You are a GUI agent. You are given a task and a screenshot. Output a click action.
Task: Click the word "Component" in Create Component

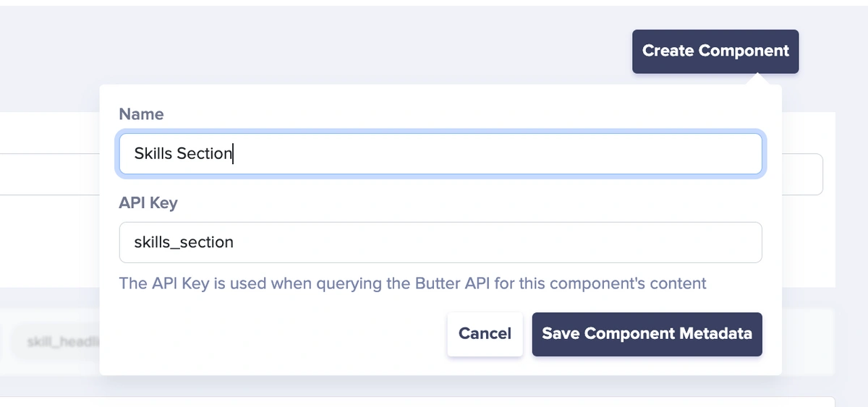(x=744, y=51)
